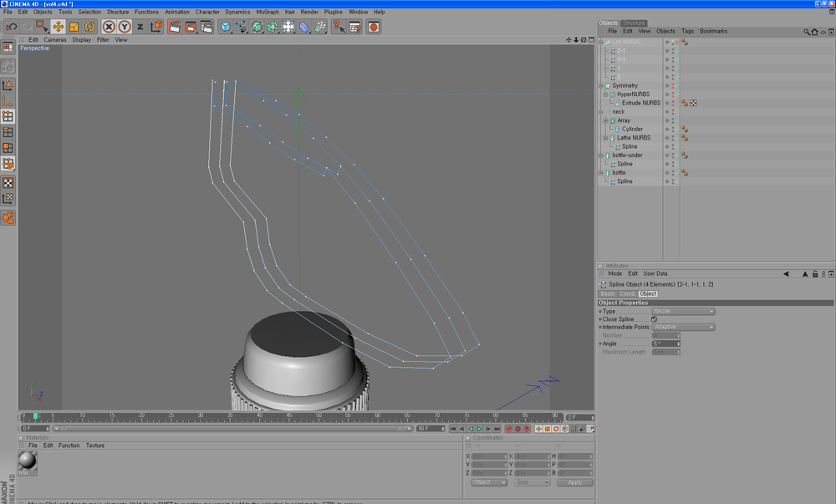Click the Angle value stepper

[679, 344]
